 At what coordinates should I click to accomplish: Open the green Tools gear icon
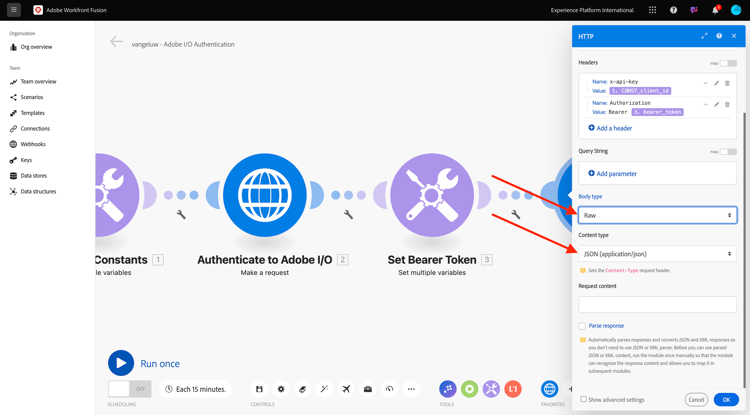tap(469, 389)
